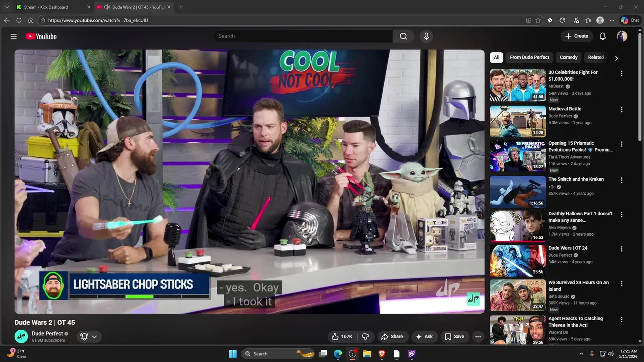The image size is (644, 362).
Task: Open the weather widget showing 27°F
Action: 16,354
